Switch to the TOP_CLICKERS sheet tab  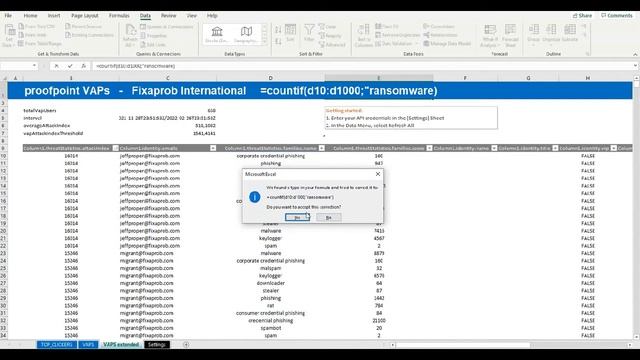(x=57, y=344)
